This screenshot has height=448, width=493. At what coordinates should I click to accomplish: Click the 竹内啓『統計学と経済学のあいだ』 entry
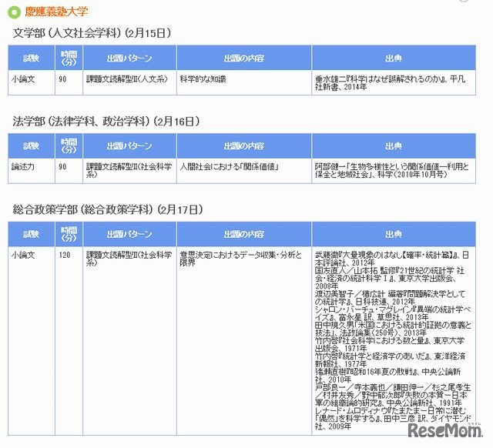pos(390,360)
